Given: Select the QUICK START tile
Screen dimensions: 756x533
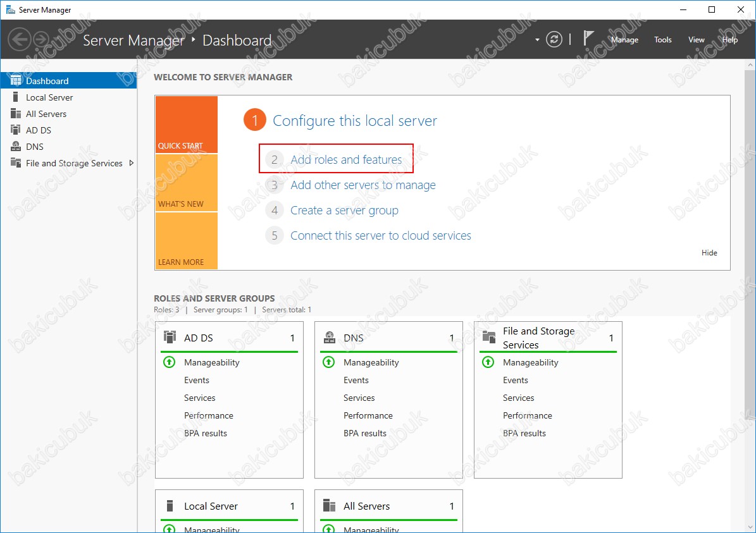Looking at the screenshot, I should tap(186, 125).
